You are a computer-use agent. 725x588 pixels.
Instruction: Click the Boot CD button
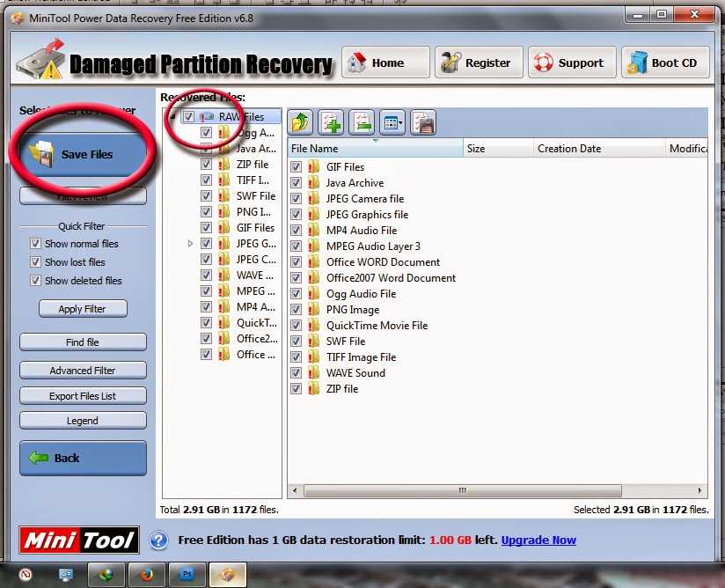[665, 62]
